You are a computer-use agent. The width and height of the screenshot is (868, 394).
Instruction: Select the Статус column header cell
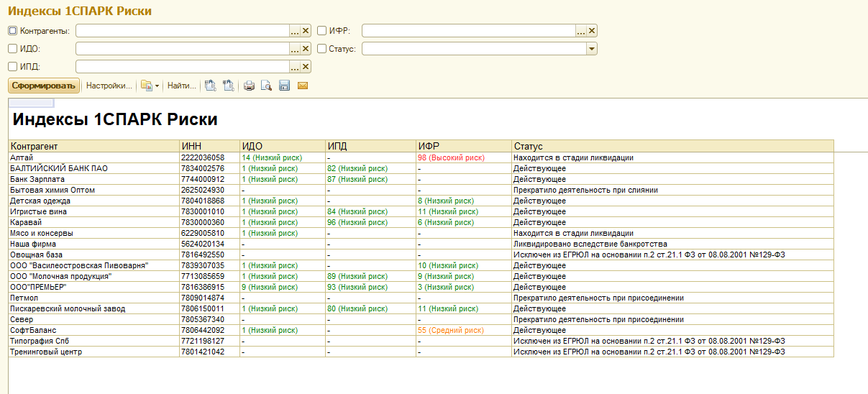[x=672, y=146]
